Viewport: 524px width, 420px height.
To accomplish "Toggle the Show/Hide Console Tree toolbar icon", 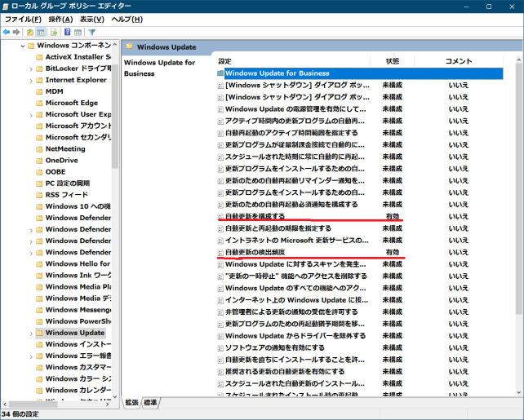I will coord(41,32).
